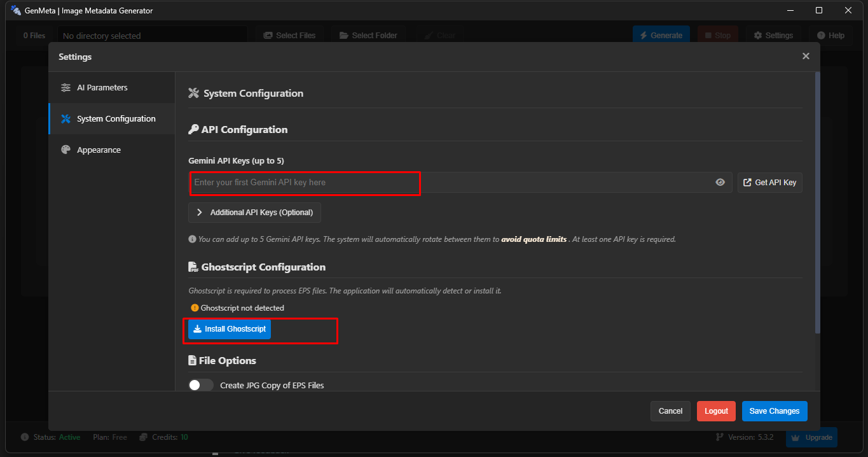This screenshot has height=457, width=868.
Task: Open Settings via the gear icon
Action: [757, 35]
